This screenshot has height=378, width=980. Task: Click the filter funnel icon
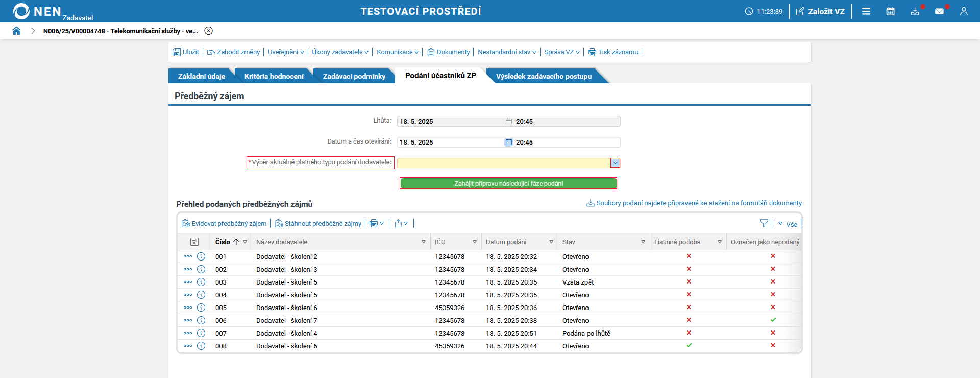click(764, 223)
